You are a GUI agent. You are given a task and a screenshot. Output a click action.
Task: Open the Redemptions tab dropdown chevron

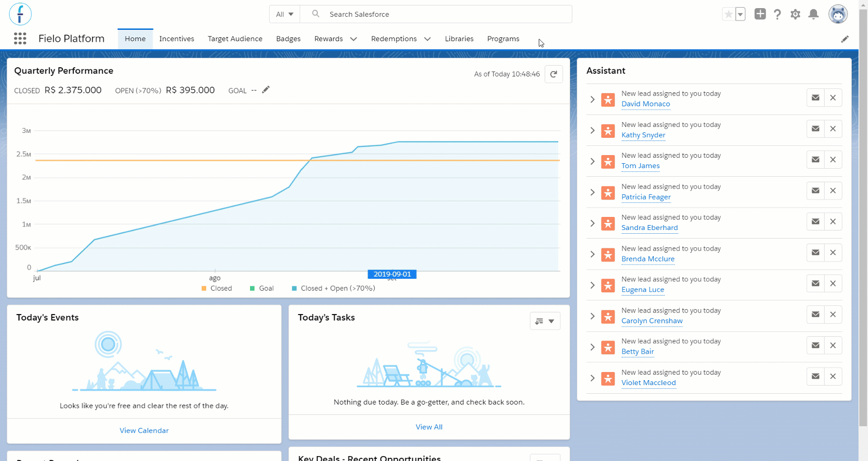pyautogui.click(x=427, y=39)
